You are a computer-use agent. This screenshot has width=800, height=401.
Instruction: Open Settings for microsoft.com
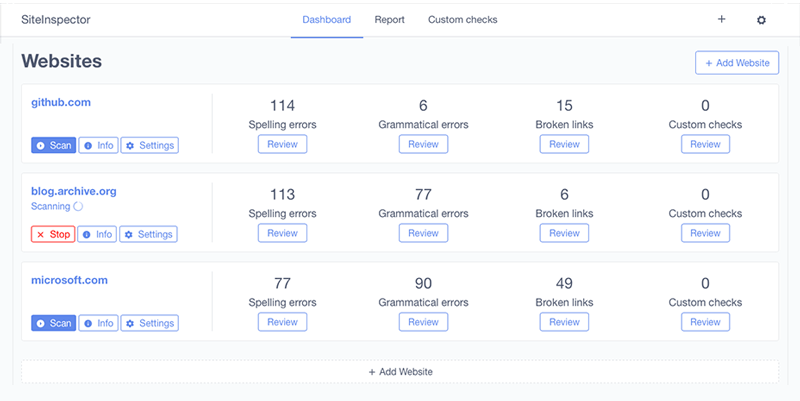coord(149,323)
